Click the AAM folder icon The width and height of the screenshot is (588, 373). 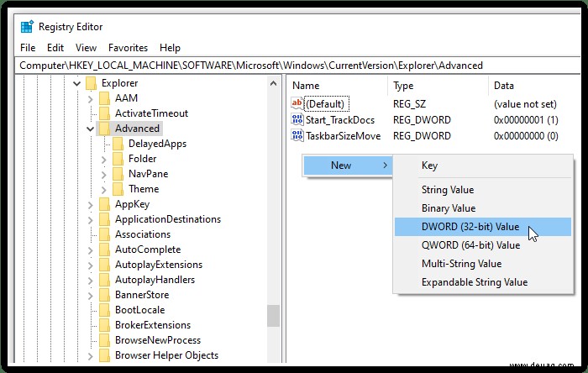point(105,98)
